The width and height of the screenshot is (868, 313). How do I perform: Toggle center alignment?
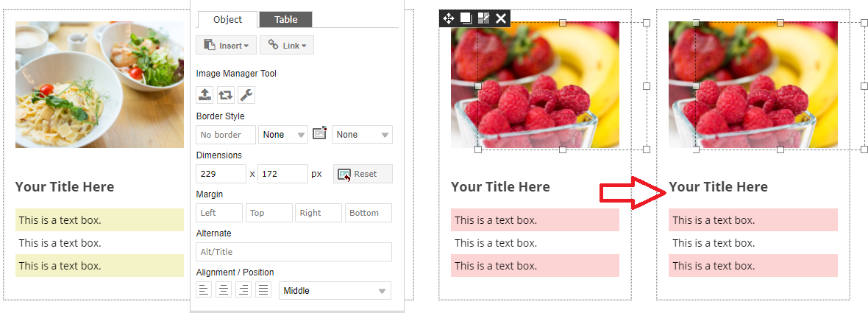pos(224,290)
